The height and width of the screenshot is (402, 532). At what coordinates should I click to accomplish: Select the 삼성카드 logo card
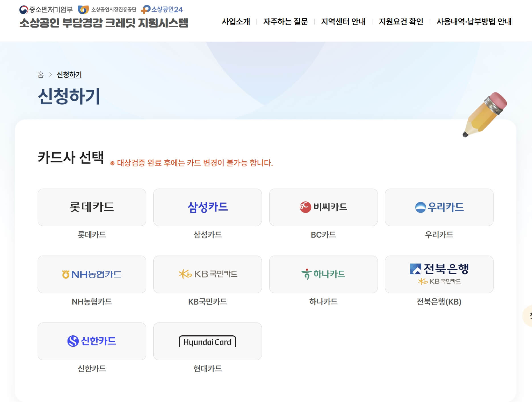[x=207, y=207]
